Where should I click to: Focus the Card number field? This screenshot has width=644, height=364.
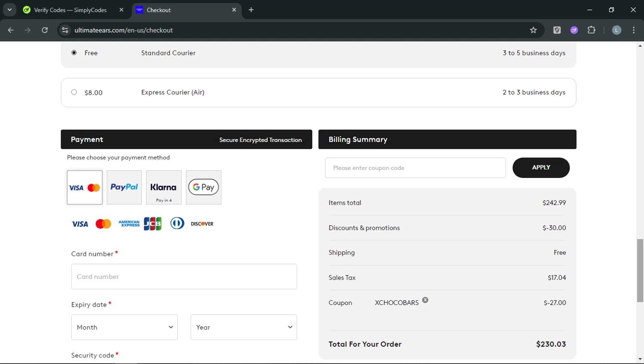[x=184, y=277]
